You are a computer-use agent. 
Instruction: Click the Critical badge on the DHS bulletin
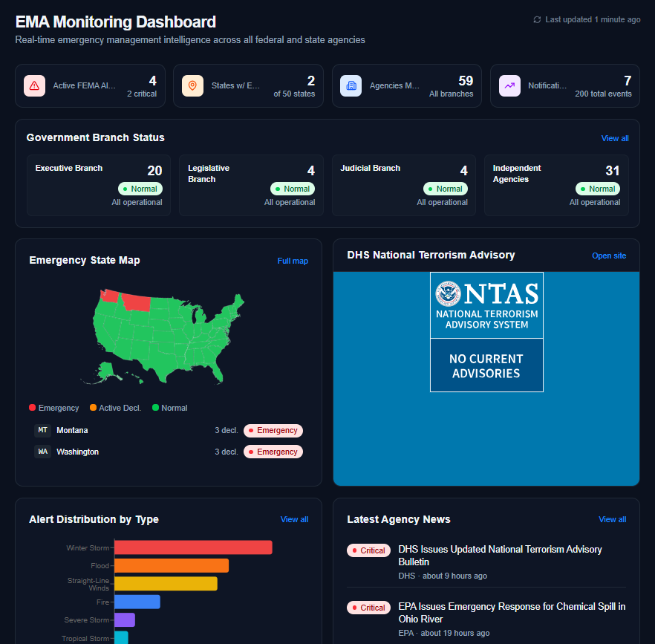coord(368,550)
